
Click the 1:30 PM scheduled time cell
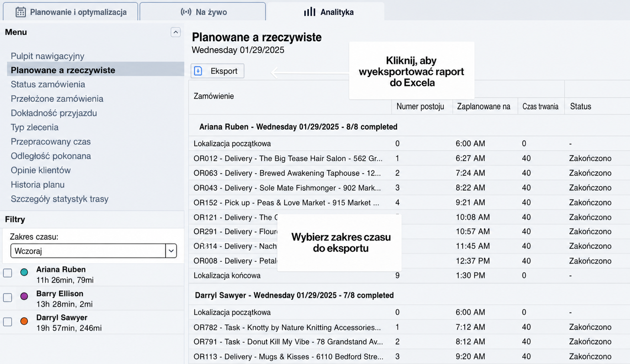[470, 276]
